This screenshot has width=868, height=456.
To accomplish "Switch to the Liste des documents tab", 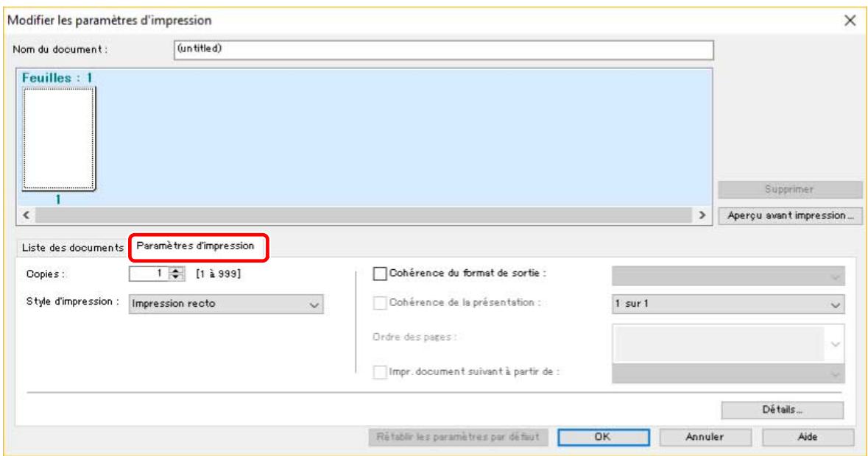I will [x=73, y=248].
